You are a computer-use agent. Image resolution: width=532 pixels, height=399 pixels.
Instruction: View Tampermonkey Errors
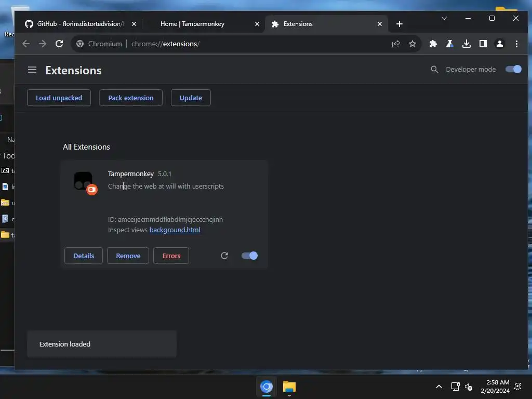[171, 256]
